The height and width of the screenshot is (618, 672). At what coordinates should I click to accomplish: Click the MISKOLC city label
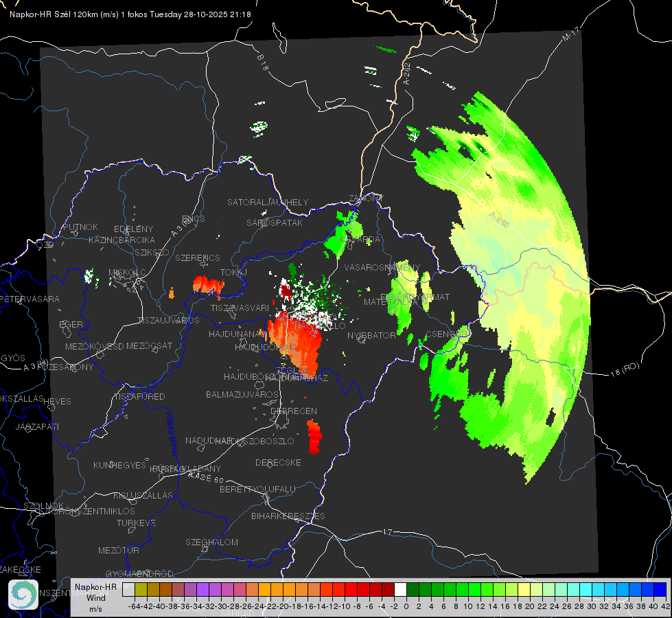click(127, 273)
